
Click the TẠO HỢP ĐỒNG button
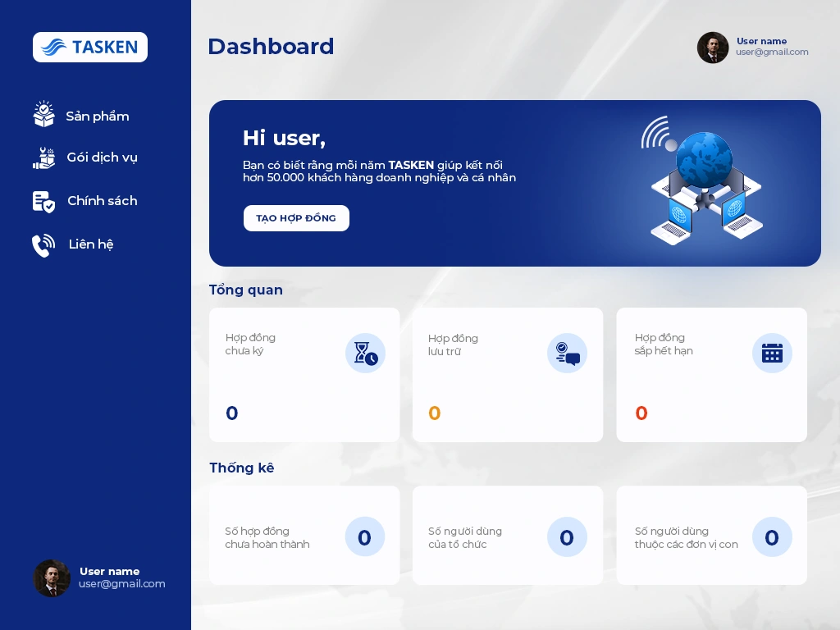pyautogui.click(x=296, y=218)
